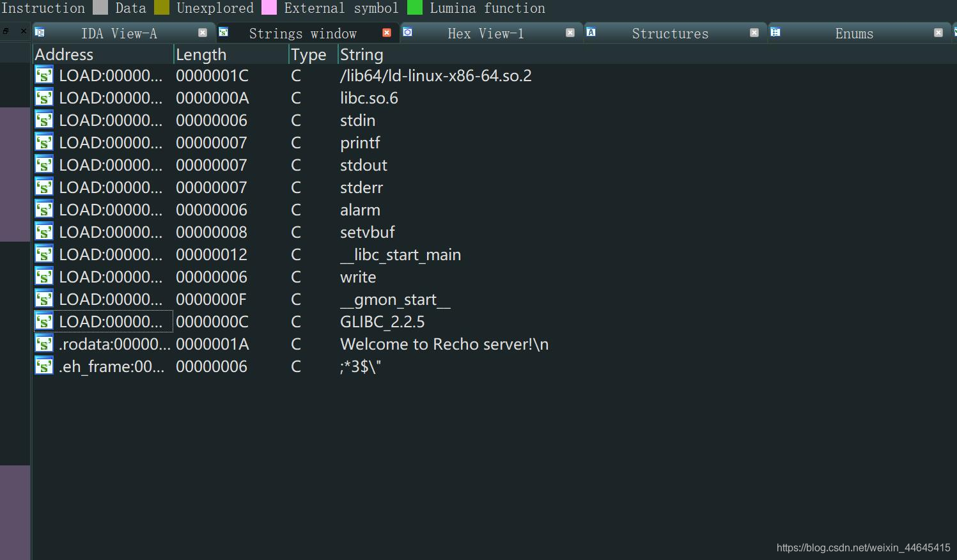Sort by the Address column header
957x560 pixels.
(103, 54)
